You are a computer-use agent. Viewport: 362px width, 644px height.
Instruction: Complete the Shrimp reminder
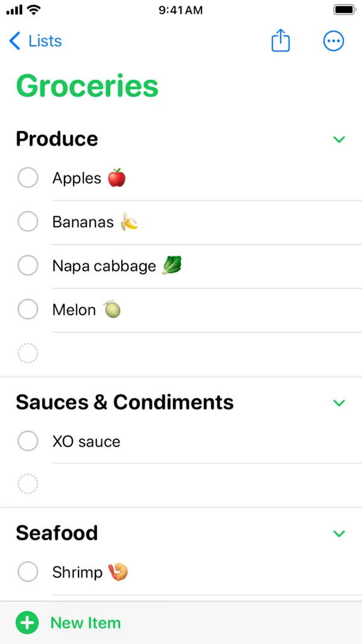tap(28, 572)
